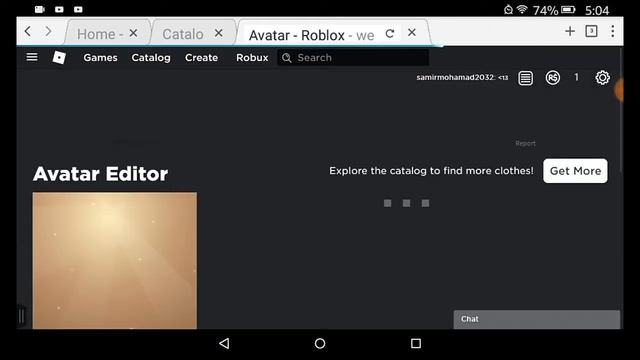640x360 pixels.
Task: Open the settings gear icon
Action: click(x=602, y=78)
